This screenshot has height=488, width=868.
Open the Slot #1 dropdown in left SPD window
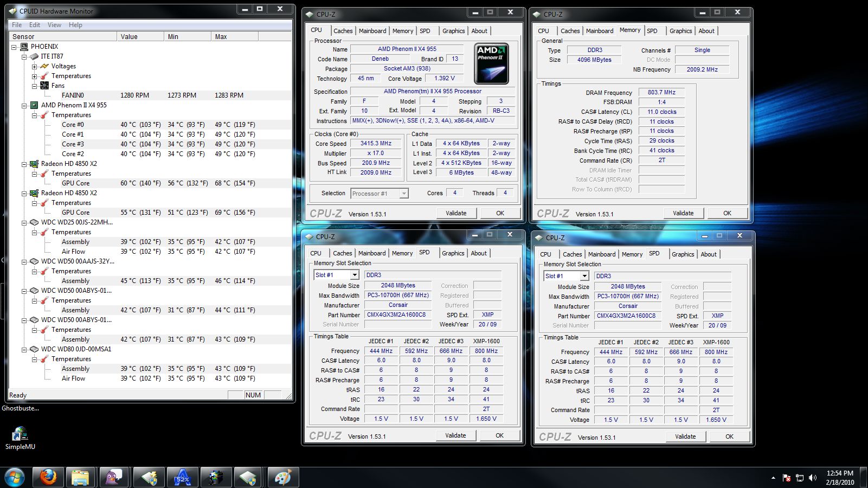pyautogui.click(x=355, y=275)
